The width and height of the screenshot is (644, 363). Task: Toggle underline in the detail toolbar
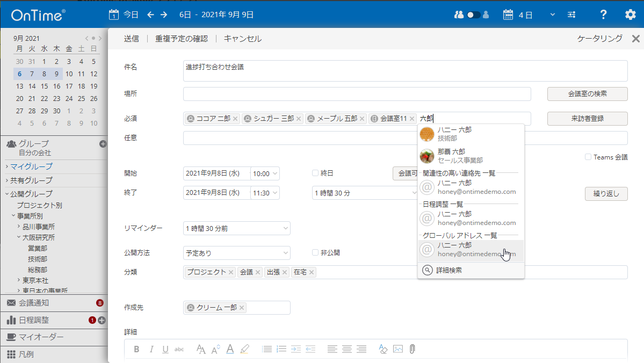pos(165,349)
